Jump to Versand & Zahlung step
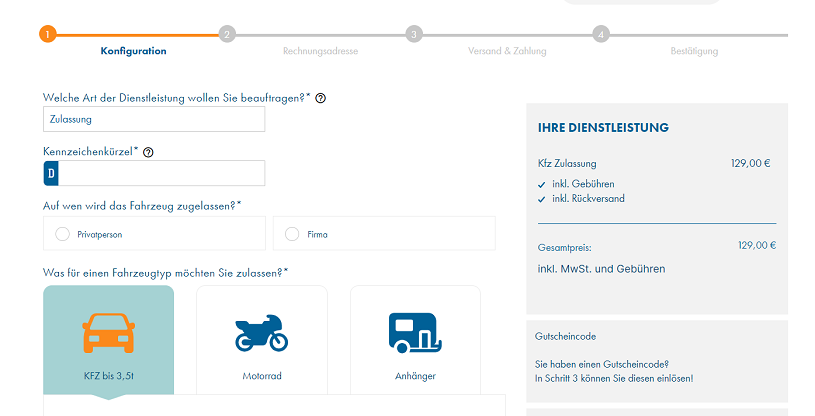Screen dimensions: 815x416 (x=507, y=51)
